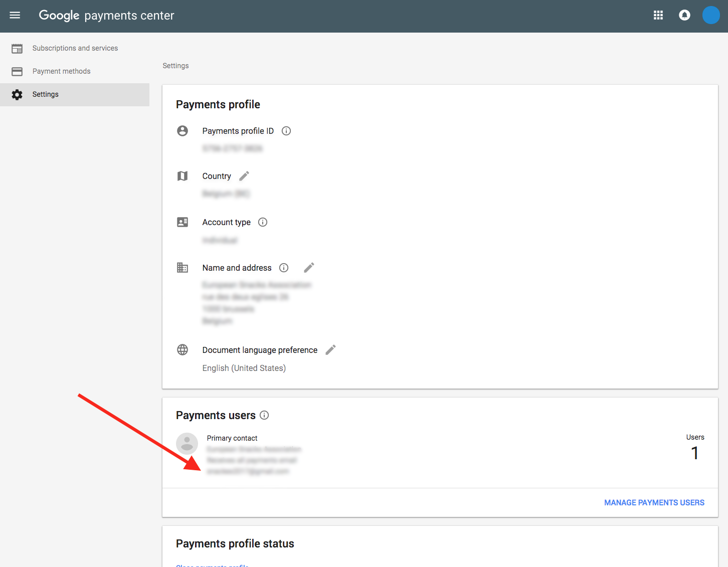The image size is (728, 567).
Task: Click the Payment methods card icon
Action: (x=17, y=72)
